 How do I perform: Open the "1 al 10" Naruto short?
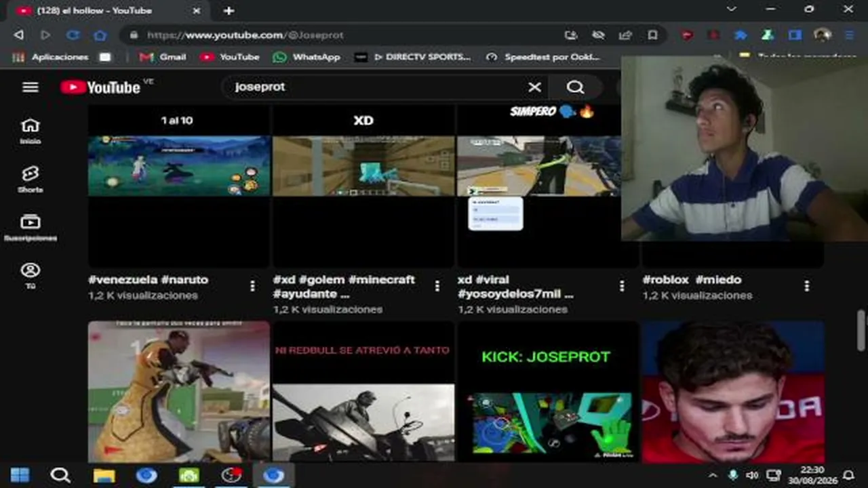pyautogui.click(x=179, y=186)
